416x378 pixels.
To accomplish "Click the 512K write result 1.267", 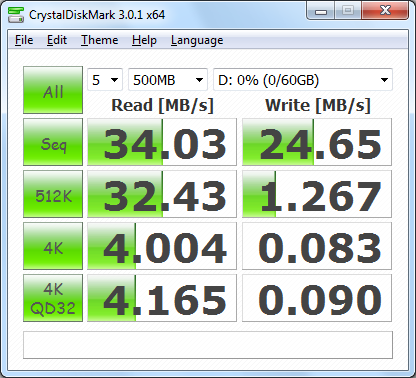I will [317, 194].
